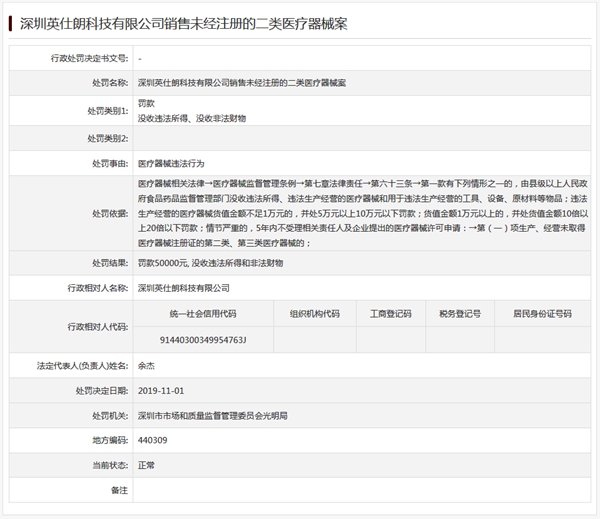Click company name 深圳英仕朗科技有限公司 in 行政相对人名称 row

pyautogui.click(x=184, y=288)
